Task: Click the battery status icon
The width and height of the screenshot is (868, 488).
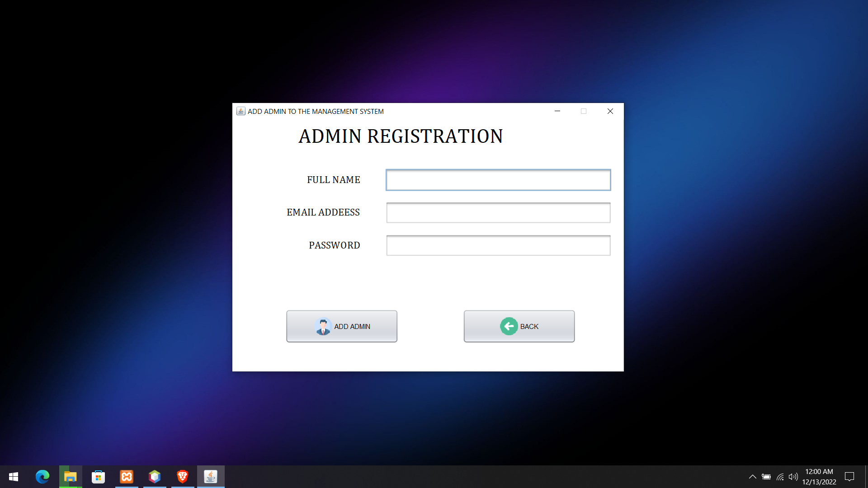Action: 766,477
